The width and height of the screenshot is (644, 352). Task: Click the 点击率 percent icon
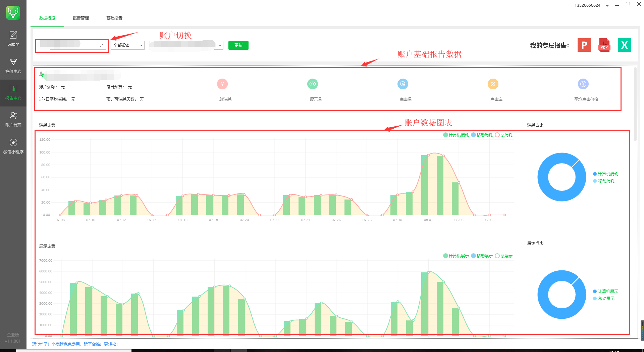tap(493, 84)
